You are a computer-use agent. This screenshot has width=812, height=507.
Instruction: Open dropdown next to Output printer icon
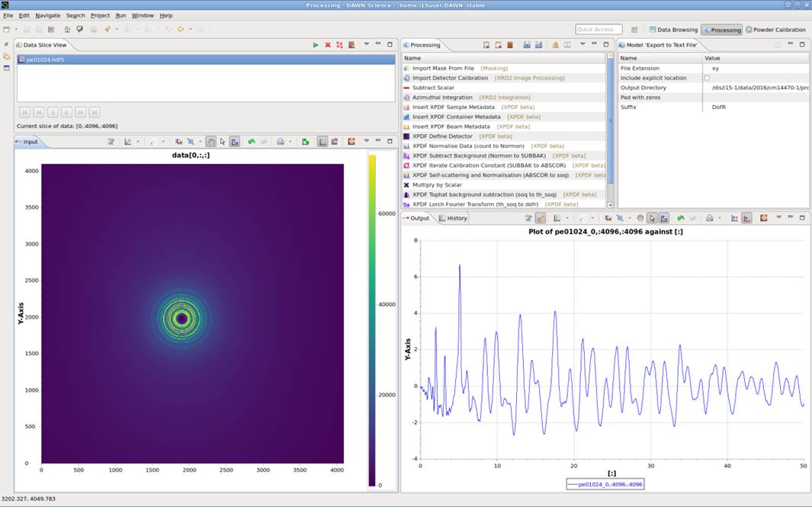pyautogui.click(x=719, y=218)
